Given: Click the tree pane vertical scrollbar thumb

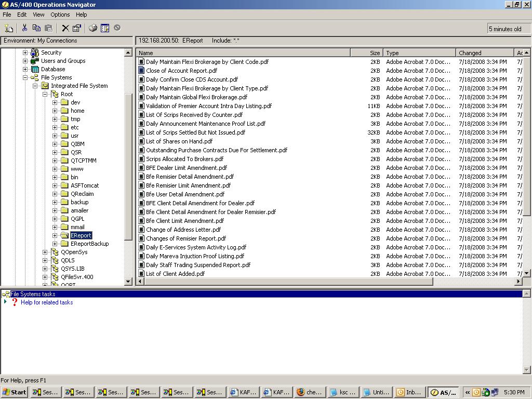Looking at the screenshot, I should click(128, 166).
